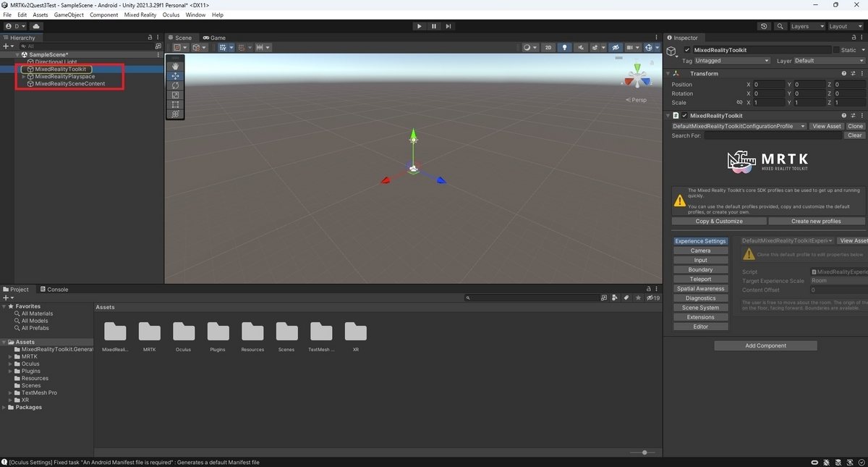Select the Rect transform tool
Screen dimensions: 868x467
(x=174, y=104)
